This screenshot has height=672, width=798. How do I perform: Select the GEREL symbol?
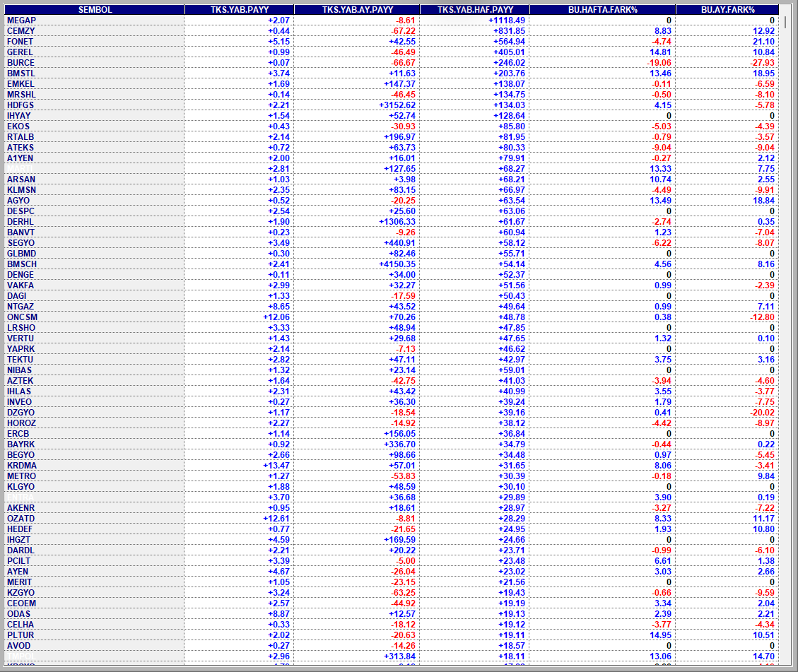click(20, 52)
